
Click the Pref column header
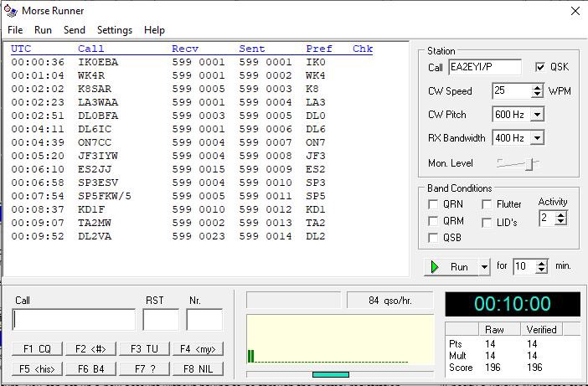point(319,49)
